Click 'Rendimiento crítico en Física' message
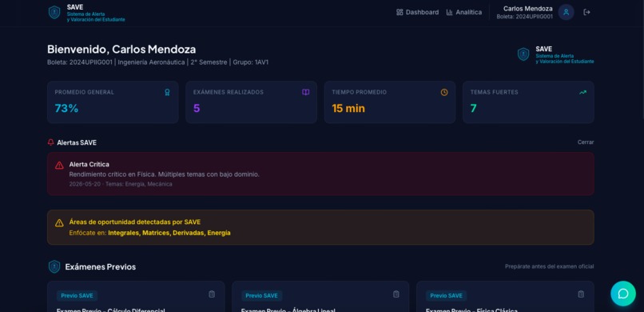This screenshot has width=644, height=312. tap(165, 174)
